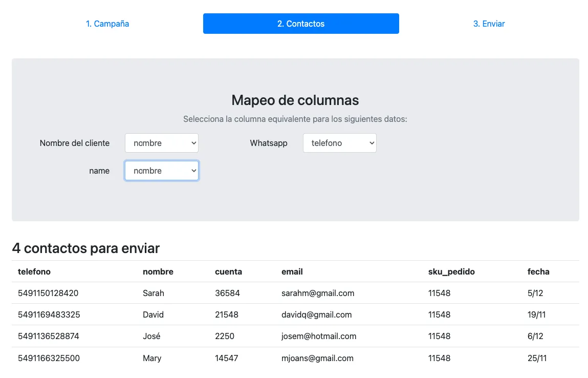The height and width of the screenshot is (378, 588).
Task: Click the 4 contactos para enviar heading
Action: (x=86, y=248)
